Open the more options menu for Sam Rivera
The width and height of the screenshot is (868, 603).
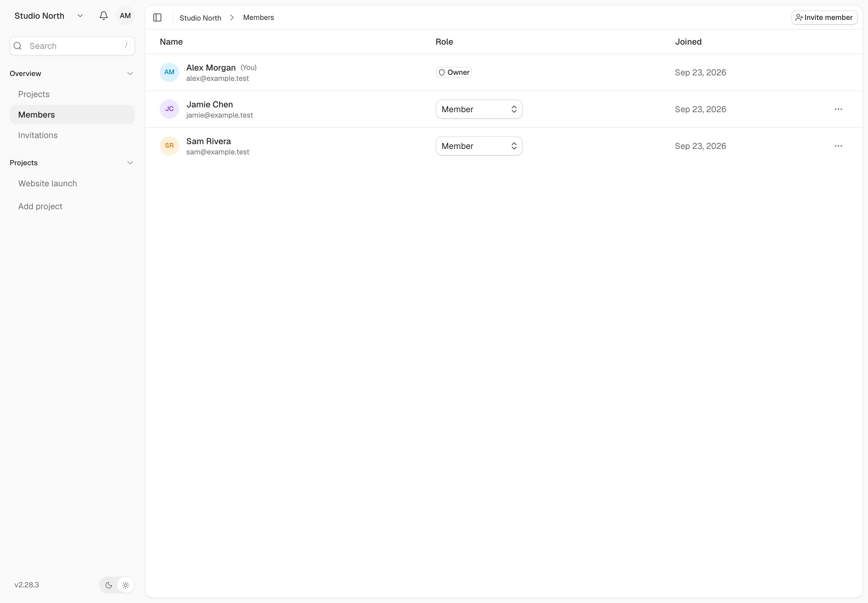click(x=838, y=146)
